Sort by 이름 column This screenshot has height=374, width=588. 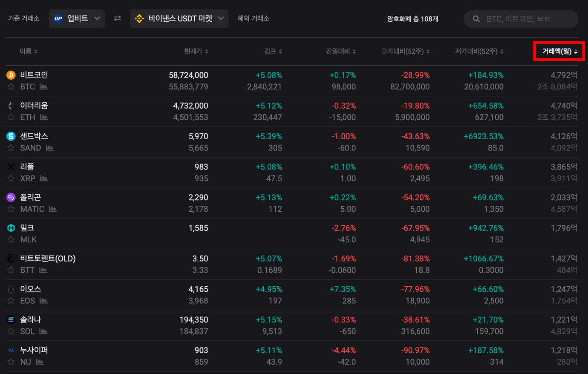[x=29, y=51]
